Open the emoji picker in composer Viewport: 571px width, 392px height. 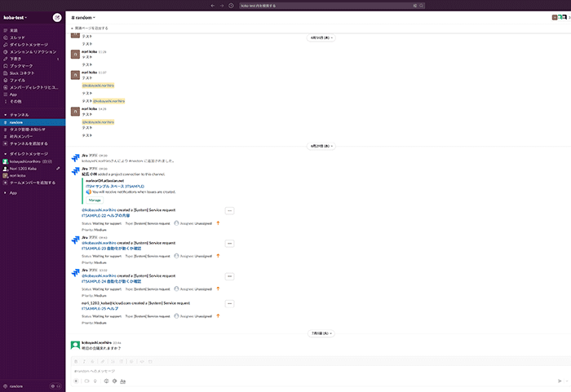106,381
